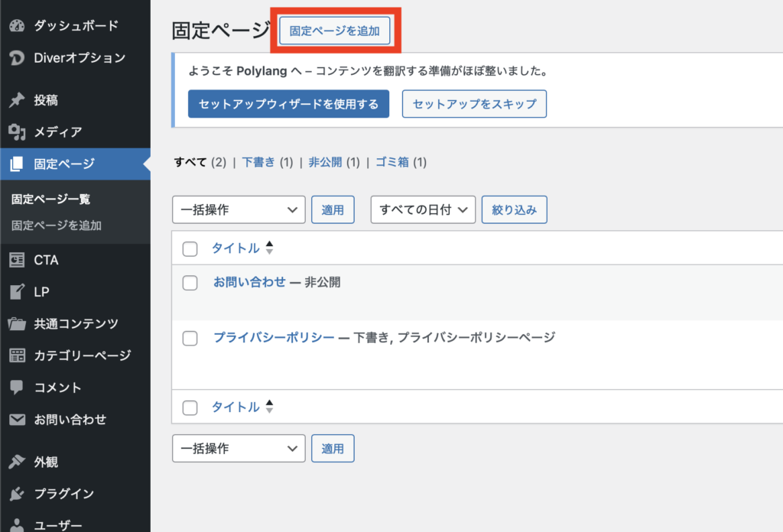The height and width of the screenshot is (532, 783).
Task: Click セットアップウィザードを使用する button
Action: [x=288, y=104]
